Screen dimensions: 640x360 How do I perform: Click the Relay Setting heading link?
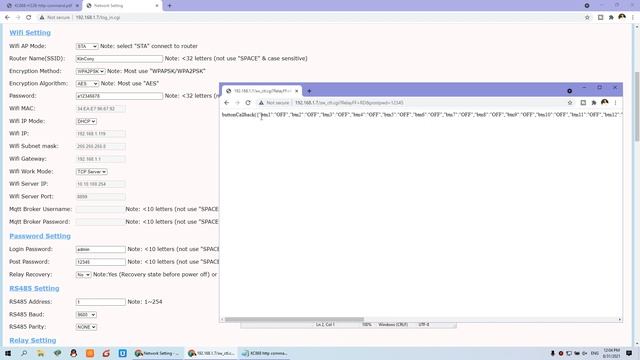(x=33, y=340)
